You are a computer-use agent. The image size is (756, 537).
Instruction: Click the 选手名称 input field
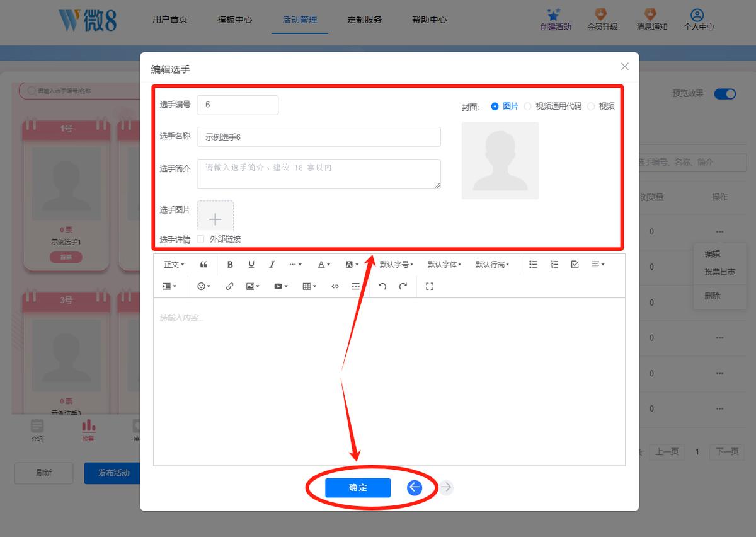pyautogui.click(x=319, y=137)
